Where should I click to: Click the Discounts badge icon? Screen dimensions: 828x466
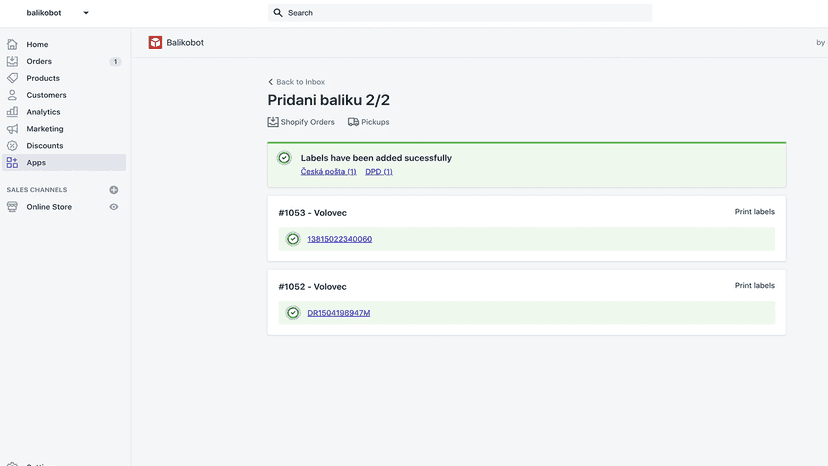(12, 146)
